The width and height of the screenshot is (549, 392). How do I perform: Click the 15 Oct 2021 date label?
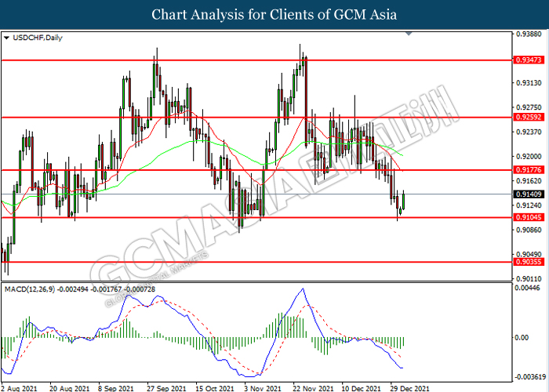tap(215, 388)
